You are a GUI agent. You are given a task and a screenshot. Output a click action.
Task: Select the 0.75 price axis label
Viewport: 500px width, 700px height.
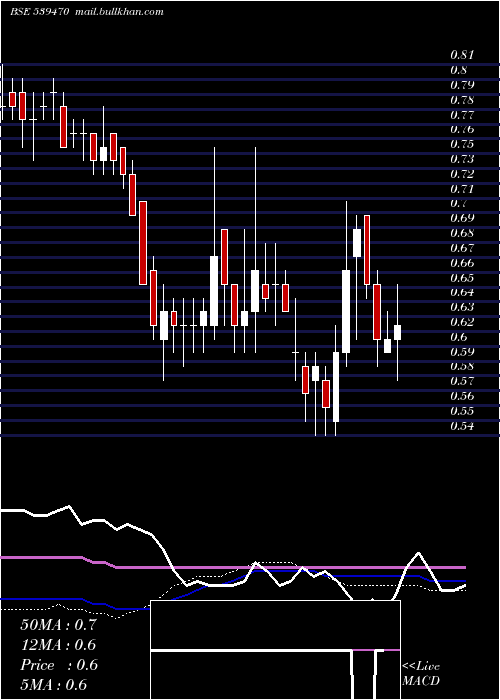462,144
